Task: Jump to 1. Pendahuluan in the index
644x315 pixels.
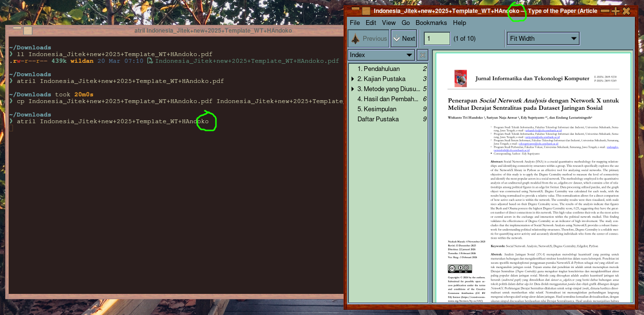Action: click(379, 69)
